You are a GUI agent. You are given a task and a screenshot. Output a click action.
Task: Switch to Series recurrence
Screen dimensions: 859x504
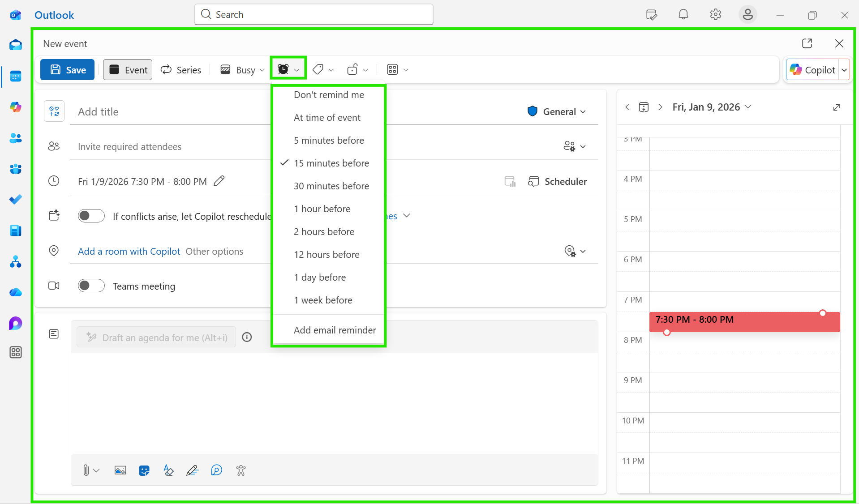tap(181, 70)
